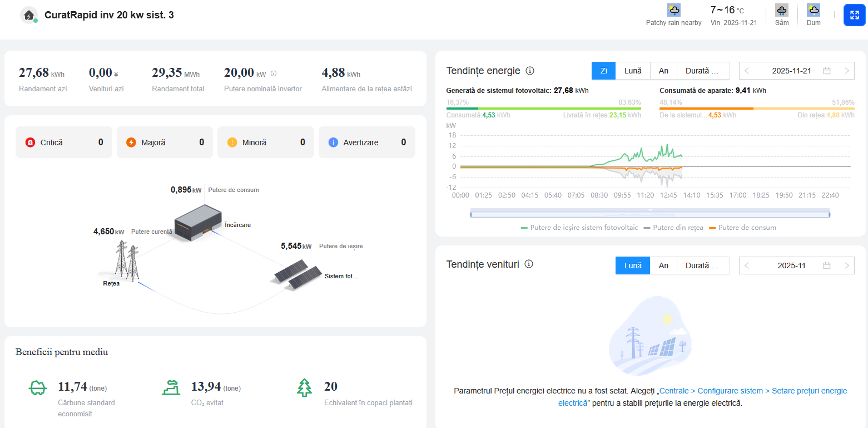Toggle Putere din rețea legend series

pyautogui.click(x=673, y=228)
